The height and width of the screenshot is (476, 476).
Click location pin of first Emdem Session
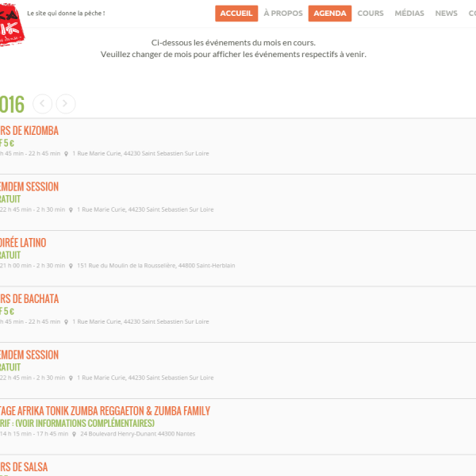click(x=71, y=210)
